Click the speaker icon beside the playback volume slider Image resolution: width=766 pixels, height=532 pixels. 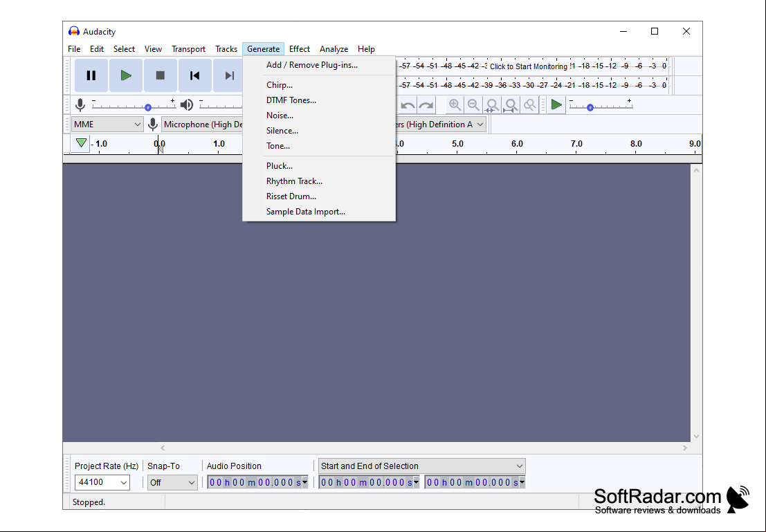[187, 104]
